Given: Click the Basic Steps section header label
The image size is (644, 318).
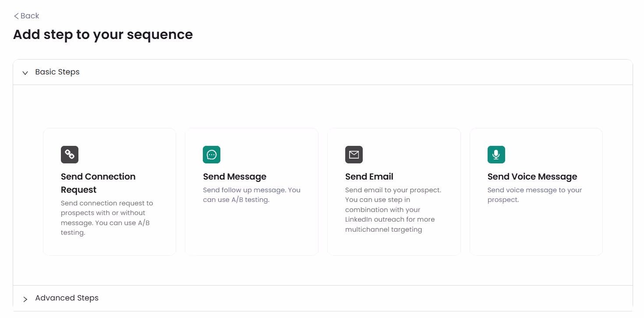Looking at the screenshot, I should click(x=57, y=72).
